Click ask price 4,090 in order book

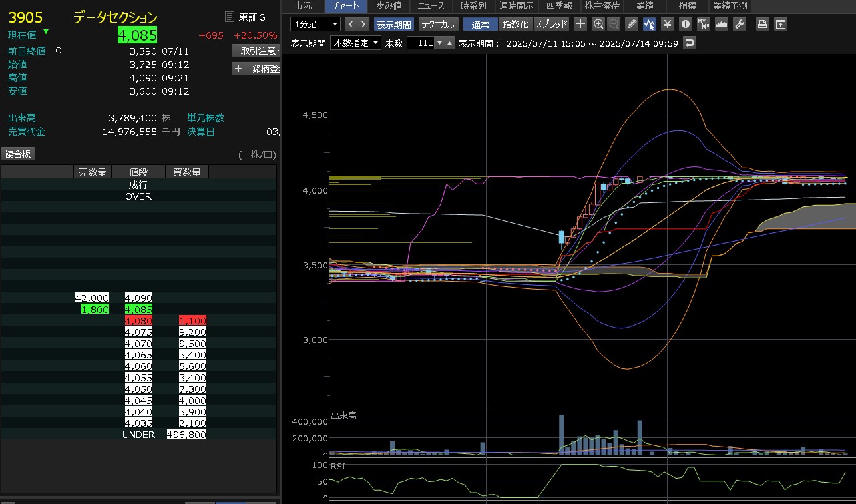pyautogui.click(x=138, y=298)
